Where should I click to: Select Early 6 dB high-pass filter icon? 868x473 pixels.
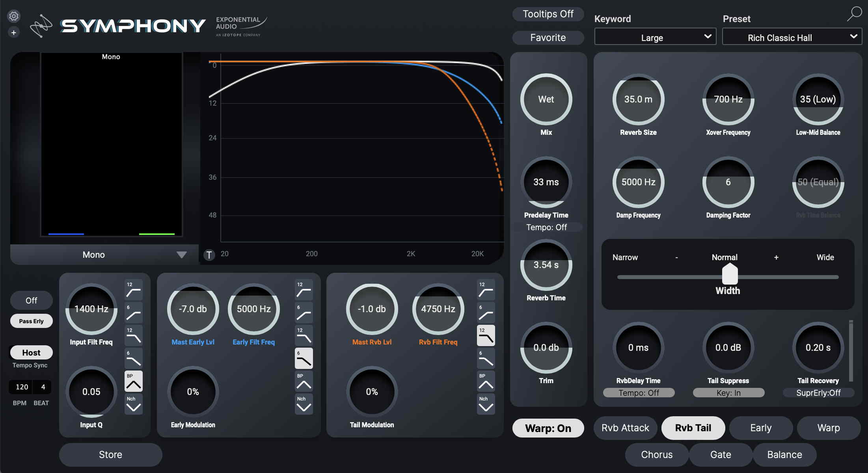pos(304,313)
